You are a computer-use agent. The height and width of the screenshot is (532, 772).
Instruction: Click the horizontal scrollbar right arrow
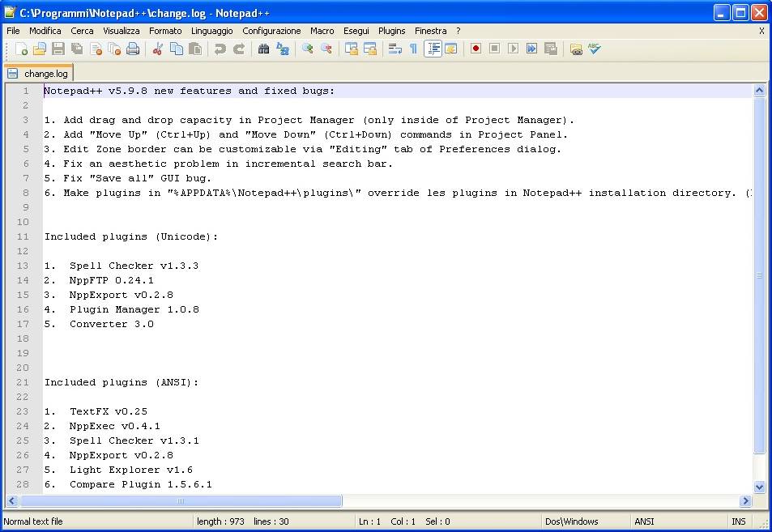(745, 501)
